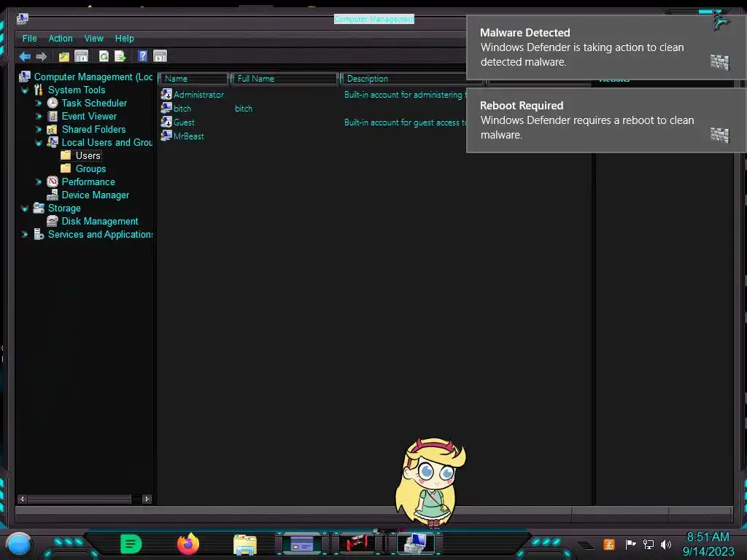Toggle the Show/Hide Console Tree icon
The image size is (747, 560).
(82, 56)
